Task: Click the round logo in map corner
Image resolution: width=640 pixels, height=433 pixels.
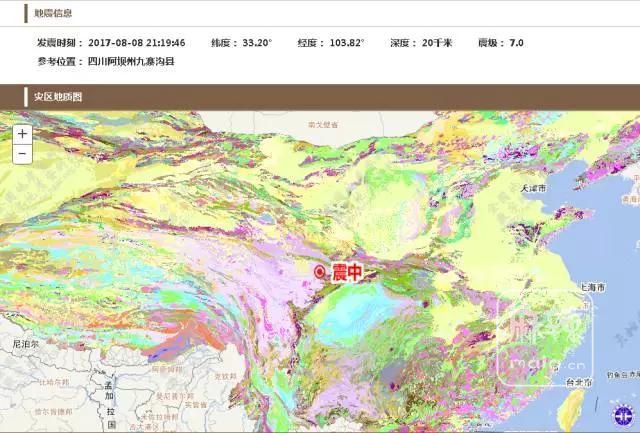Action: point(621,415)
